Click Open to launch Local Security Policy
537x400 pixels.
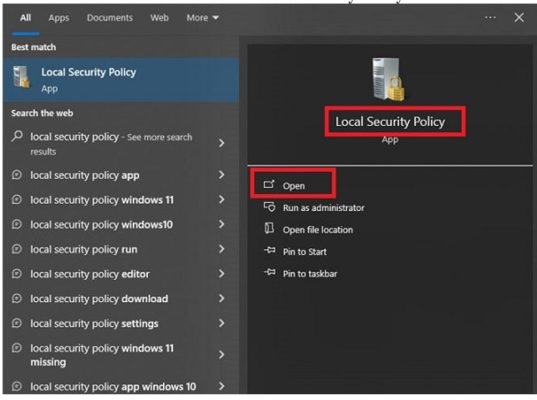coord(293,186)
